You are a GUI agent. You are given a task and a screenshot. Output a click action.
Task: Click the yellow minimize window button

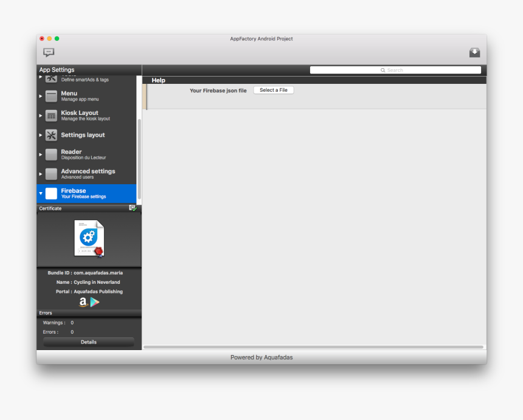click(x=49, y=39)
